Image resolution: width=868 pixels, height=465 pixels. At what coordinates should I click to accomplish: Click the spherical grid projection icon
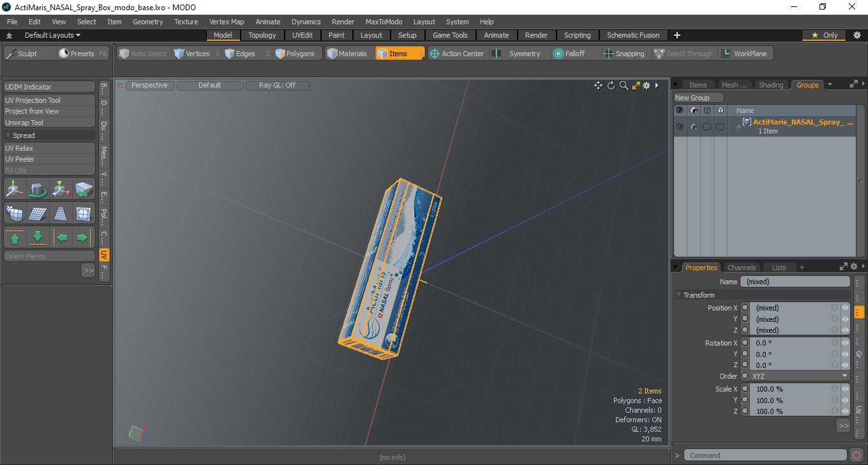(x=84, y=213)
